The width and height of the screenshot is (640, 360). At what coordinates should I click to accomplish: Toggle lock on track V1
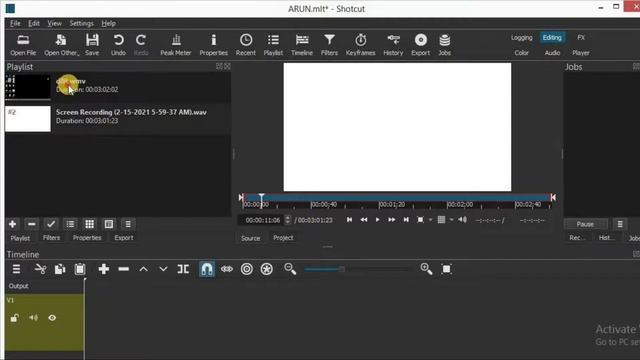point(15,318)
